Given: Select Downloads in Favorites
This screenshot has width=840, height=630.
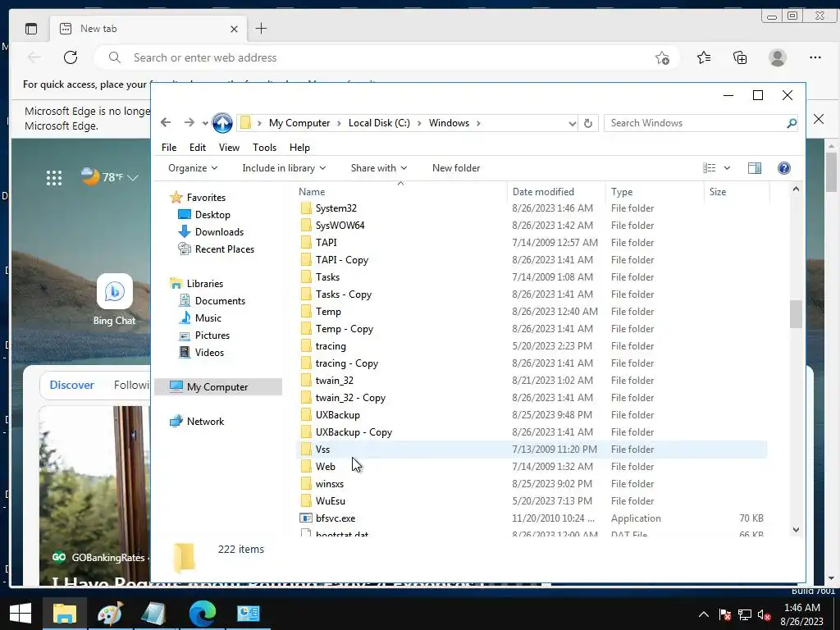Looking at the screenshot, I should pos(219,232).
